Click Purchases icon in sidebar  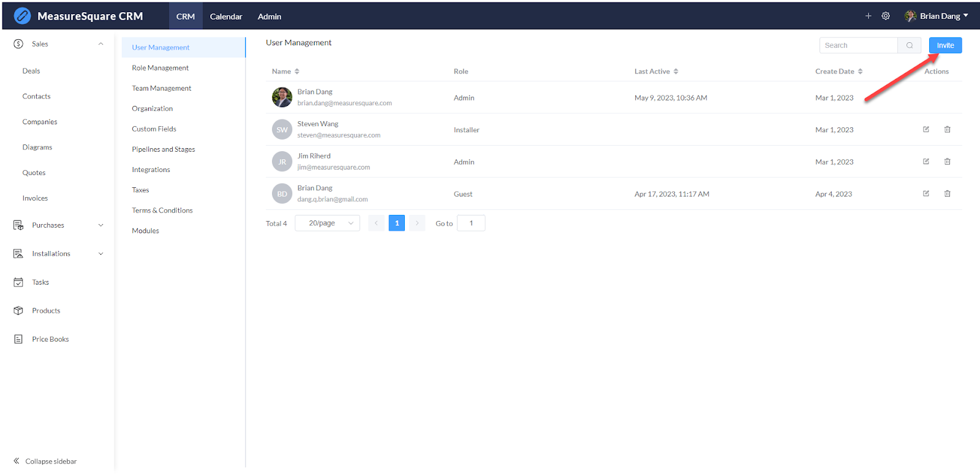pyautogui.click(x=18, y=225)
